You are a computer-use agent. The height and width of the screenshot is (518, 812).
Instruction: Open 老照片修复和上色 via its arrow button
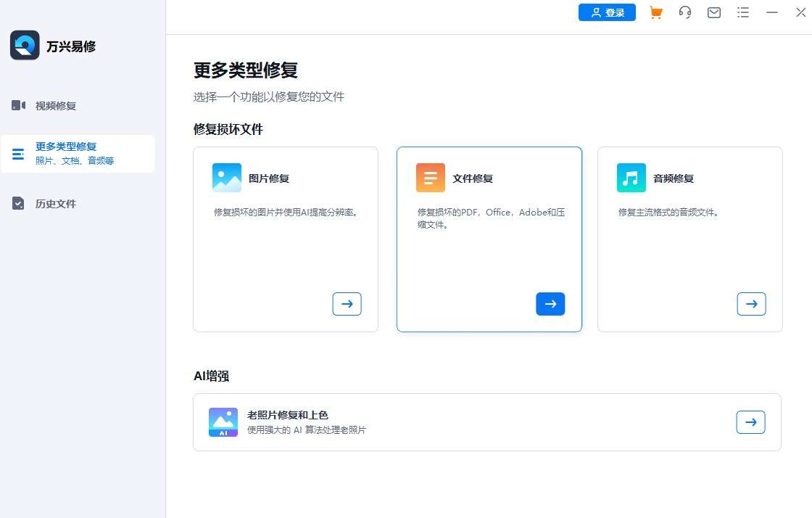pyautogui.click(x=751, y=422)
